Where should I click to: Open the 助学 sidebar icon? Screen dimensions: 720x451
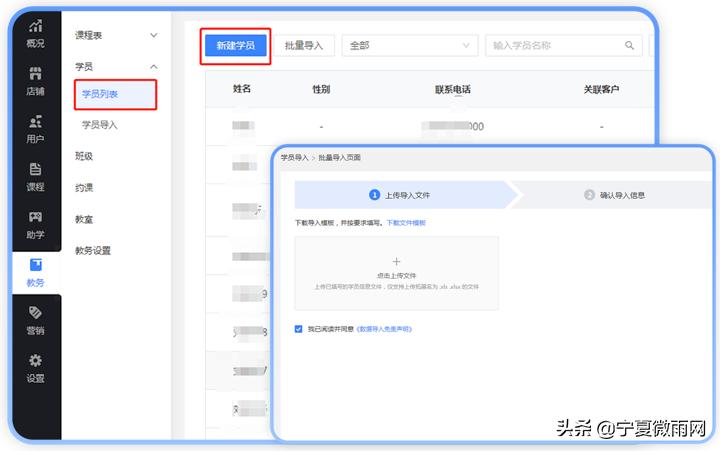35,217
